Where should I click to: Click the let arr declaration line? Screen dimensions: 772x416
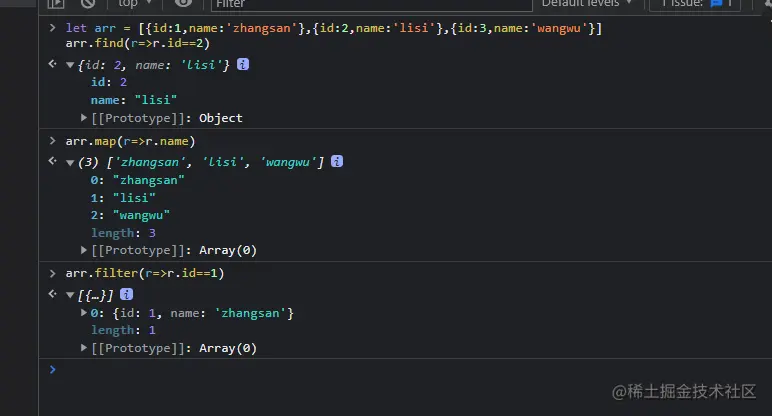point(334,28)
